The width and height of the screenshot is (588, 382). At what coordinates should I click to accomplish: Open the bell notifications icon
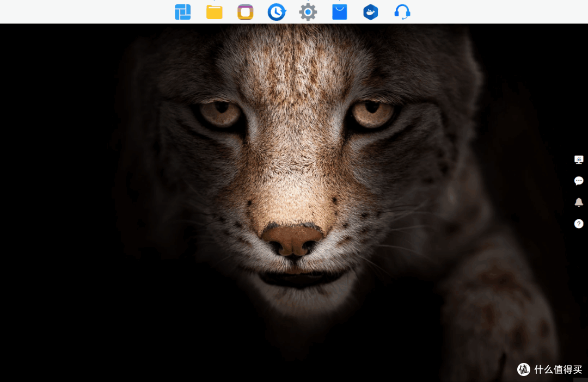click(579, 202)
